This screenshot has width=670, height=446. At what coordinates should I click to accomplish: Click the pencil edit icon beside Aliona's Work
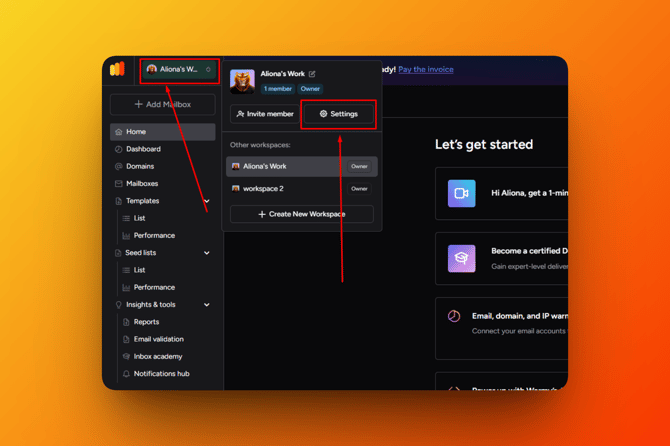[x=312, y=74]
